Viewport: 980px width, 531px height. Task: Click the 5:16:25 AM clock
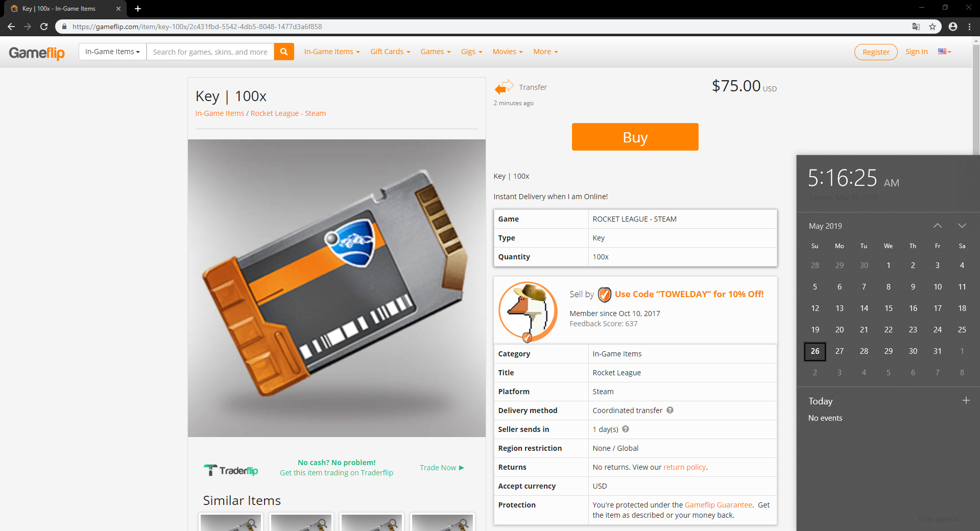pyautogui.click(x=853, y=178)
